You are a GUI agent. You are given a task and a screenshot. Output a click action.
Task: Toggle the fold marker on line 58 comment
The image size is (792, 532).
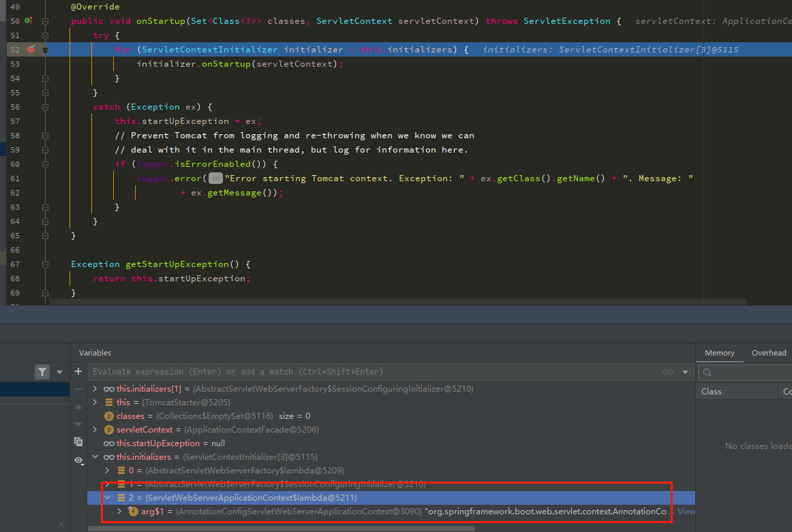coord(45,136)
